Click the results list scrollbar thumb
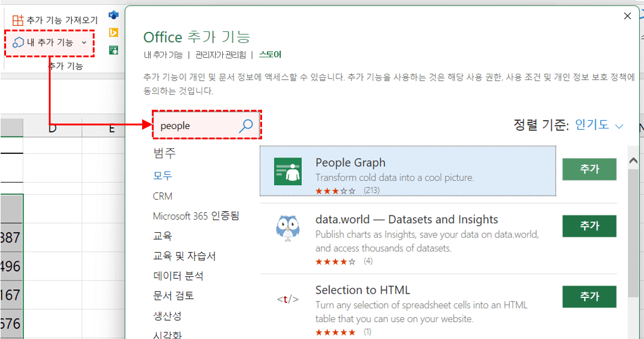 [x=633, y=233]
